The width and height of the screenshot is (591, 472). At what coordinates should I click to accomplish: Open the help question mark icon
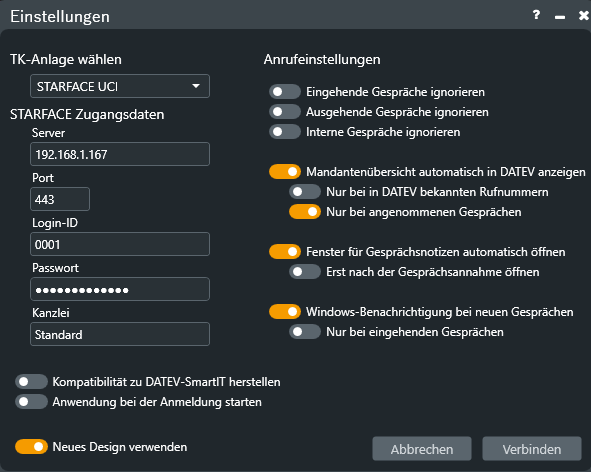(536, 15)
